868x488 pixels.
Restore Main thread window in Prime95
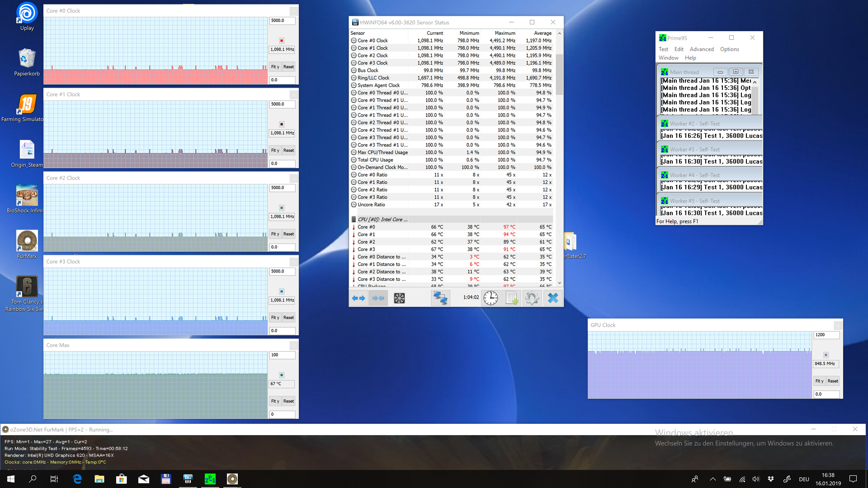coord(736,72)
